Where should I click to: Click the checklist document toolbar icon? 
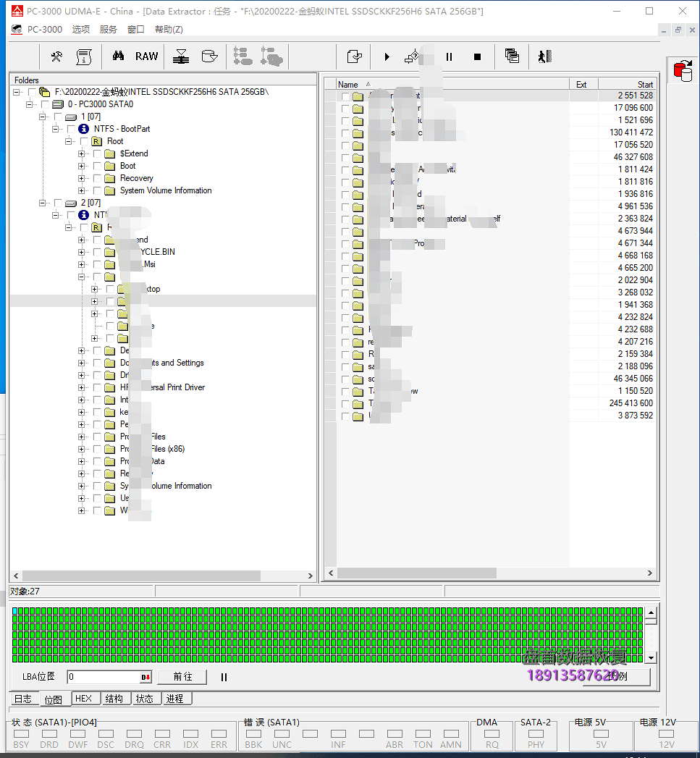click(x=355, y=56)
